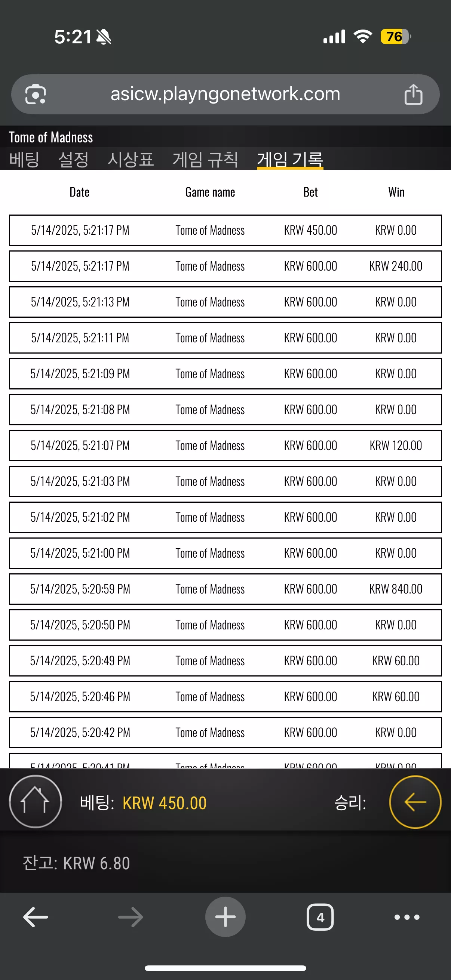Viewport: 451px width, 980px height.
Task: Open the record with KRW 840.00 win
Action: (x=225, y=589)
